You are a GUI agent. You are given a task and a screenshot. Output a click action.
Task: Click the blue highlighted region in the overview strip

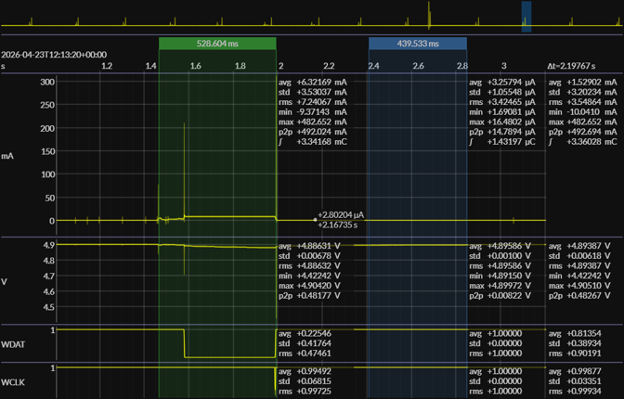[526, 17]
